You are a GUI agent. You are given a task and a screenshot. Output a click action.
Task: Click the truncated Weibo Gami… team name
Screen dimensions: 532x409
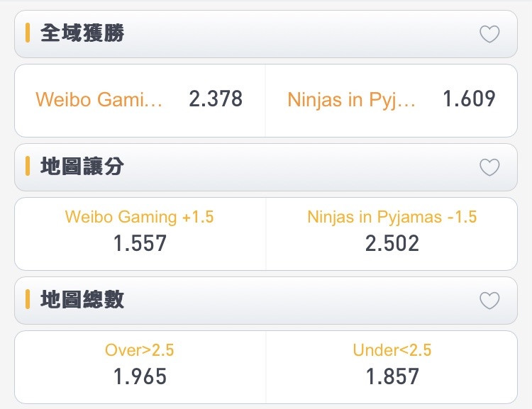(99, 100)
